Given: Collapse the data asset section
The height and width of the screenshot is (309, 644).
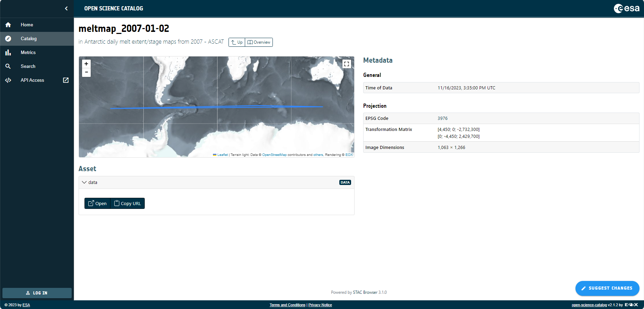Looking at the screenshot, I should click(x=84, y=183).
